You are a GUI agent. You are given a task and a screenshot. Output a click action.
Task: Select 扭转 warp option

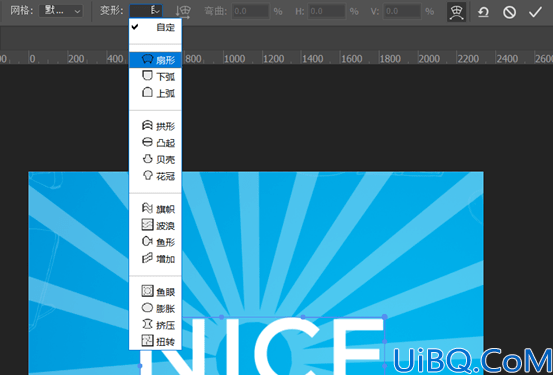pos(156,341)
